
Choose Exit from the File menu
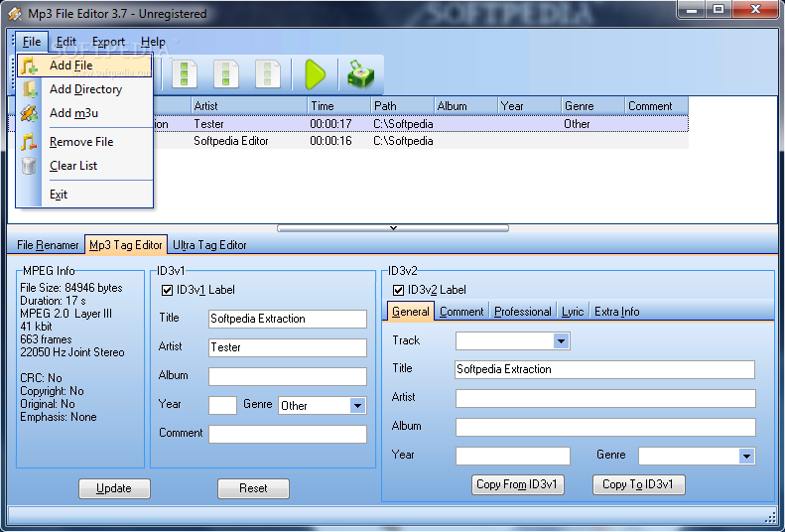pos(84,195)
